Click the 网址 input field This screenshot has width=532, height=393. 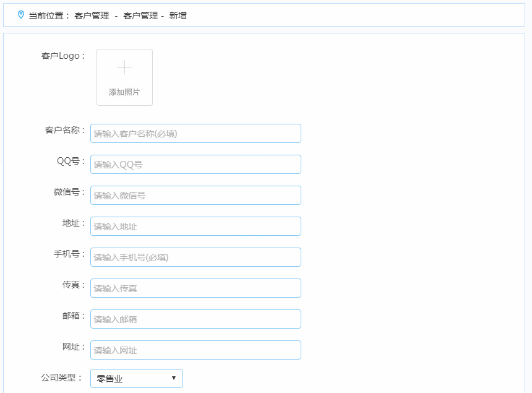click(x=195, y=350)
